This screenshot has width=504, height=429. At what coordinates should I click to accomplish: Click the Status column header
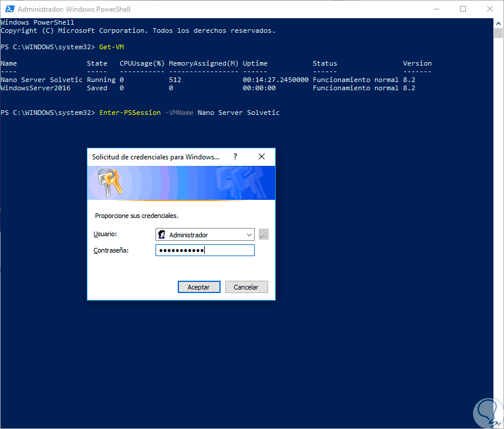(x=325, y=63)
